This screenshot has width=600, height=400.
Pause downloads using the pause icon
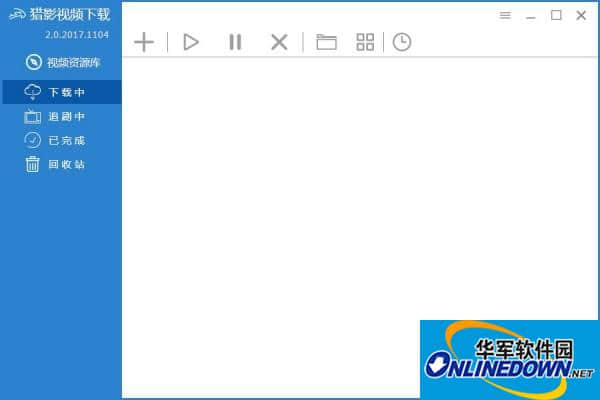pos(235,42)
